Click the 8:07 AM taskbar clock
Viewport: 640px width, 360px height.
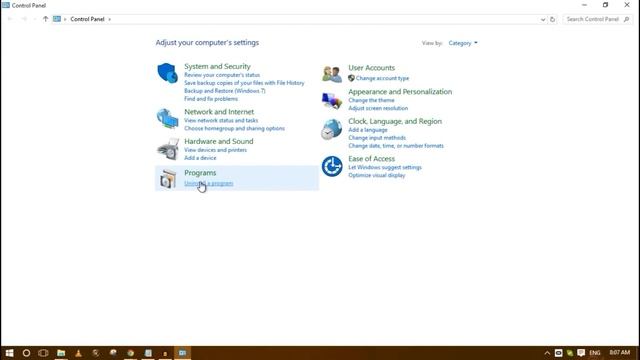click(x=620, y=352)
